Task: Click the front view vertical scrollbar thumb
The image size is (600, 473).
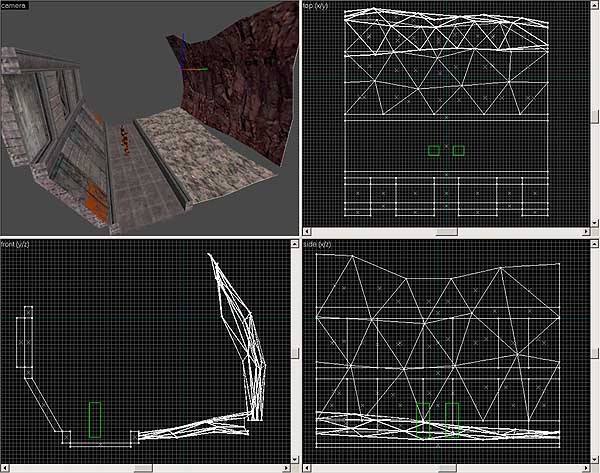Action: [294, 351]
